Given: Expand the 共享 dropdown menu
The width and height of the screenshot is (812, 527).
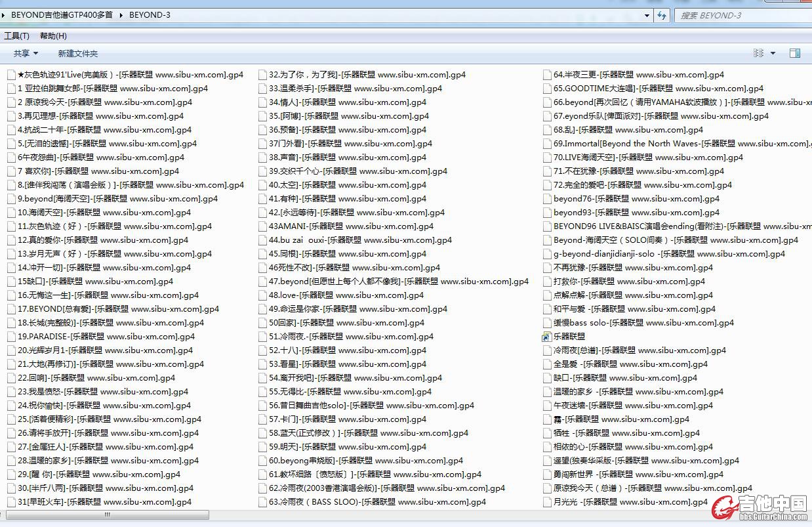Looking at the screenshot, I should pyautogui.click(x=26, y=53).
